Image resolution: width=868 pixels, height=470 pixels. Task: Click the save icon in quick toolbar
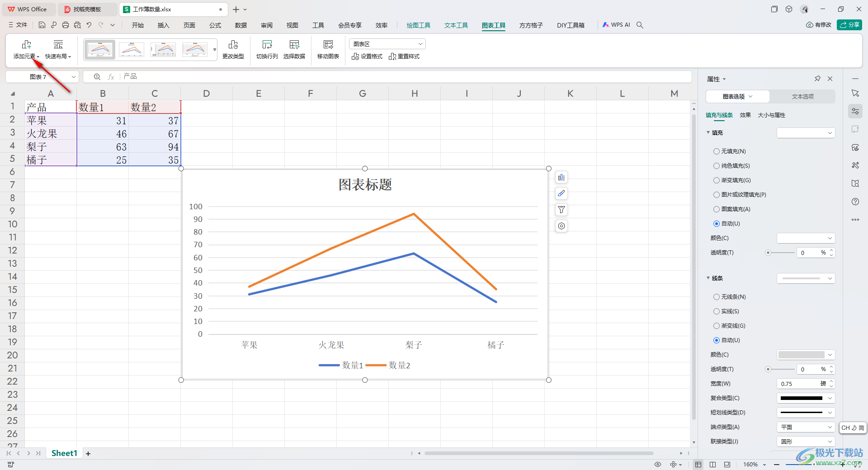[42, 25]
